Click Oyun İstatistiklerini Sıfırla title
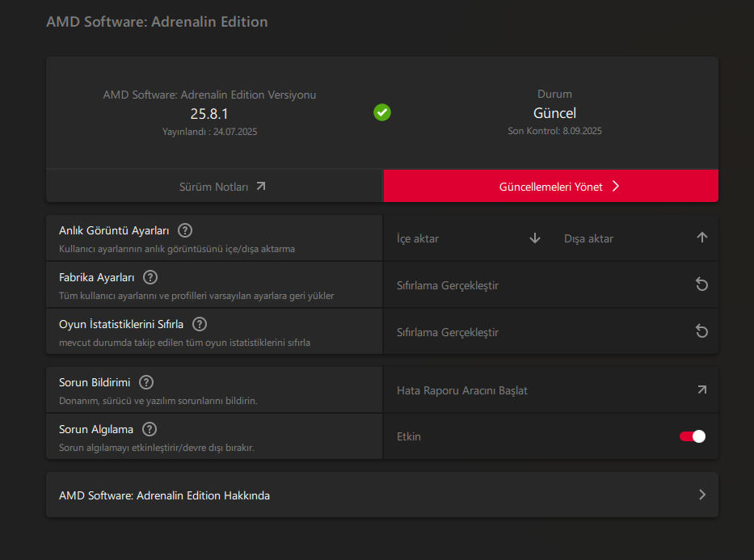The image size is (754, 560). point(121,325)
